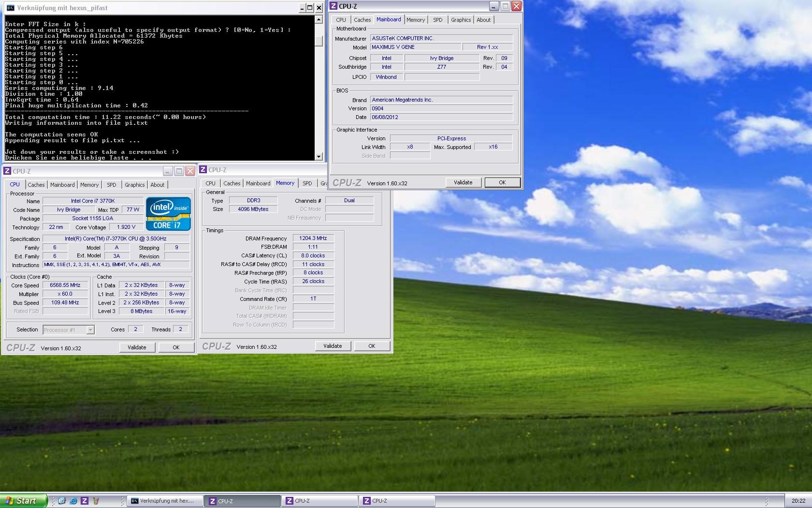Open SPD tab in the Memory window

[307, 183]
